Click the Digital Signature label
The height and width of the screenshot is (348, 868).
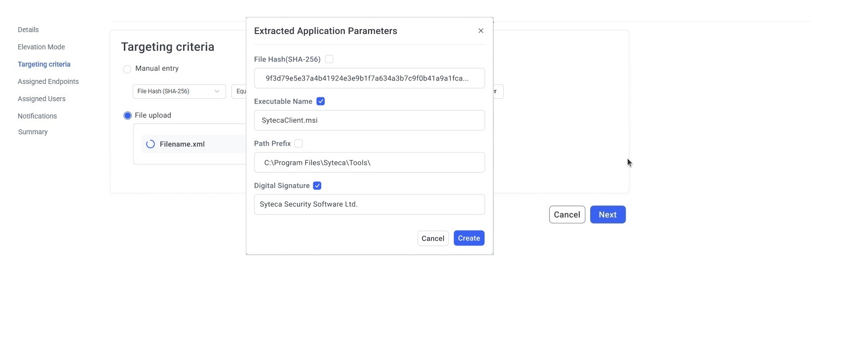pos(282,186)
